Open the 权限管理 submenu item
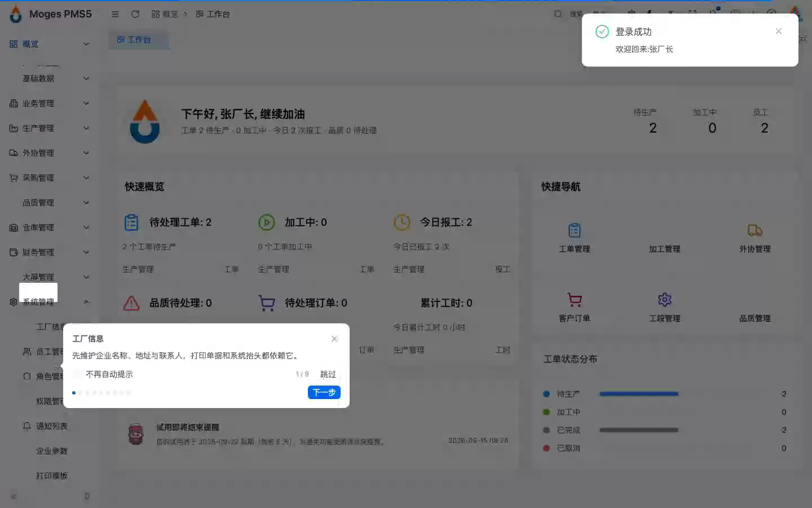Image resolution: width=812 pixels, height=508 pixels. click(x=49, y=401)
